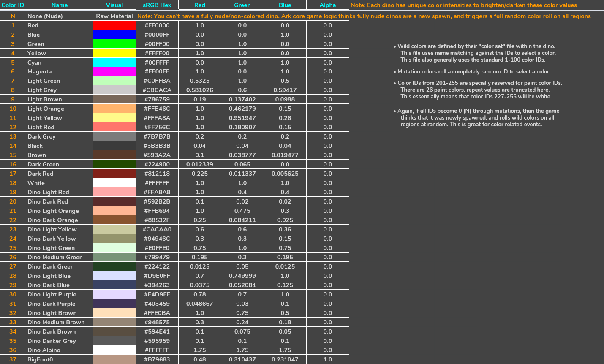Click hex value #594E41
The image size is (604, 364).
(157, 332)
